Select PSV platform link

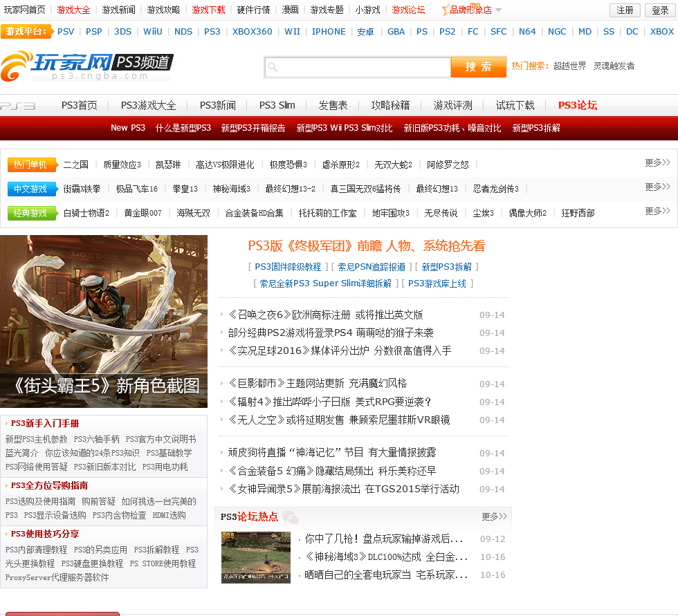tap(66, 32)
